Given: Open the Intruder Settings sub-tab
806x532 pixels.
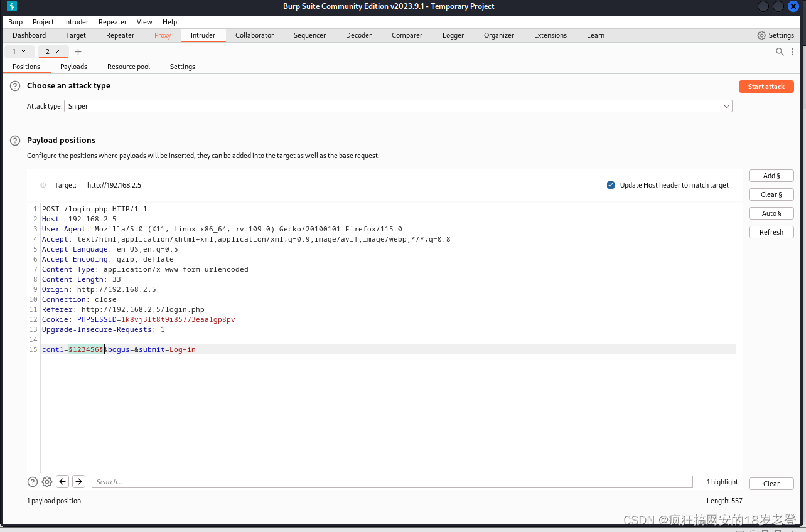Looking at the screenshot, I should pyautogui.click(x=183, y=66).
